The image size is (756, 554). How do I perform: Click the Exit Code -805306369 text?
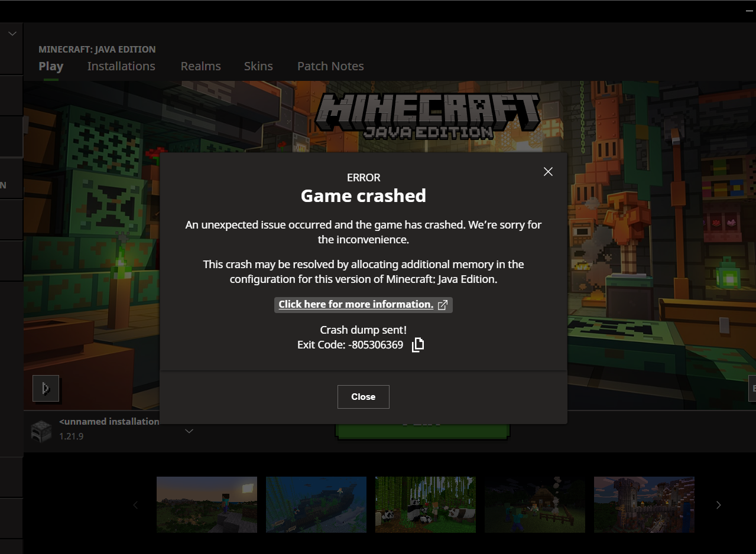point(350,345)
